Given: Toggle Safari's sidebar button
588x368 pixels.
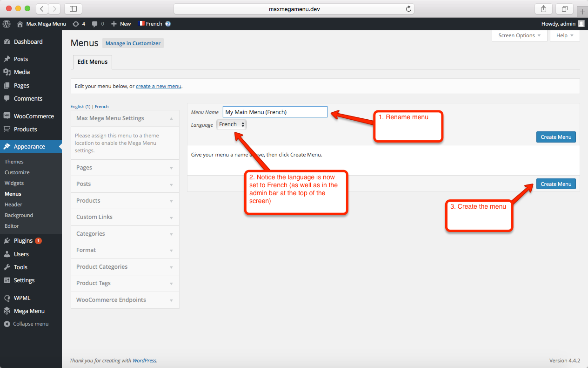Looking at the screenshot, I should 73,9.
